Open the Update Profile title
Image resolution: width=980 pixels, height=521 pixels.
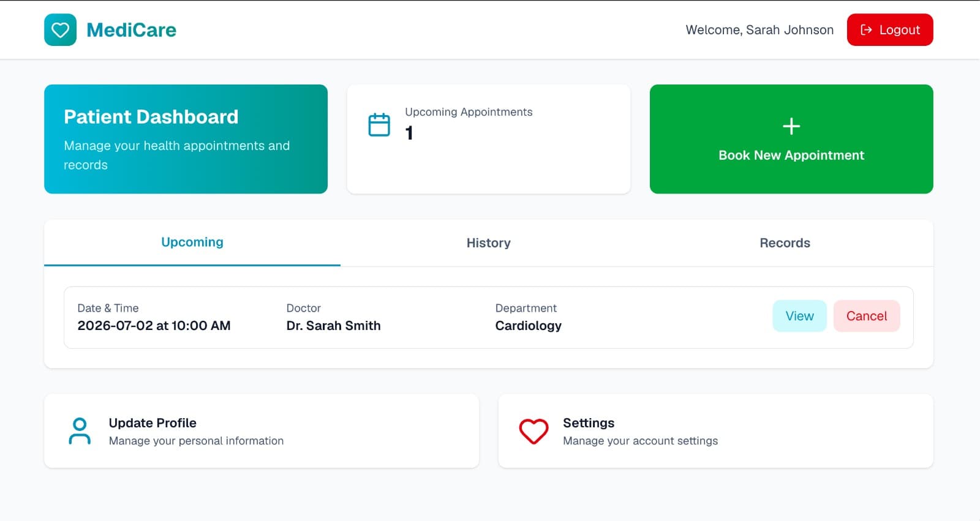pyautogui.click(x=153, y=423)
